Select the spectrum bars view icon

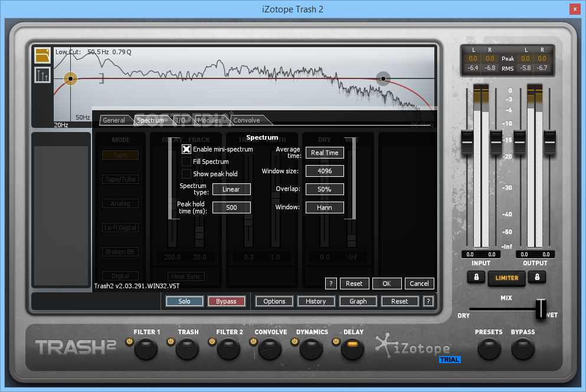(x=42, y=75)
